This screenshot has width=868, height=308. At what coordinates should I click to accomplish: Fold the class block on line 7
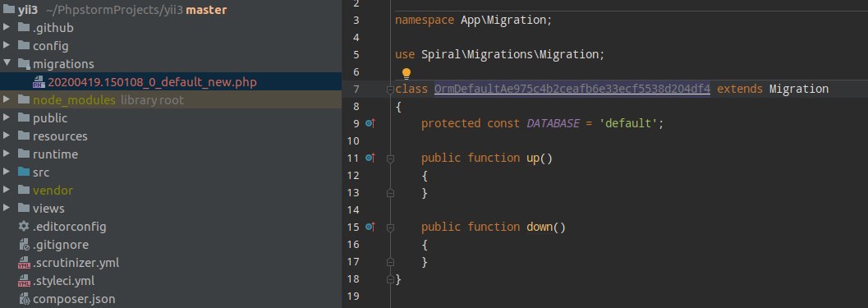390,90
